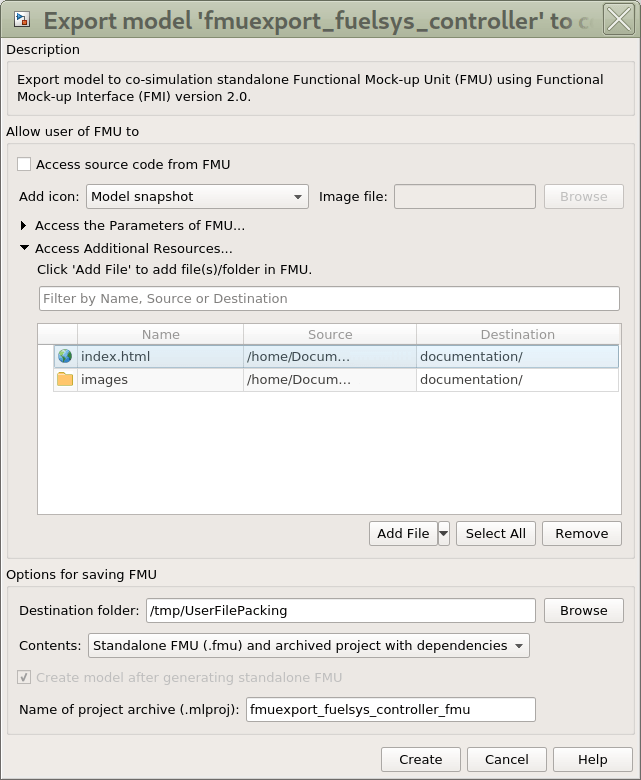Remove the selected resource file
Image resolution: width=641 pixels, height=780 pixels.
point(581,534)
